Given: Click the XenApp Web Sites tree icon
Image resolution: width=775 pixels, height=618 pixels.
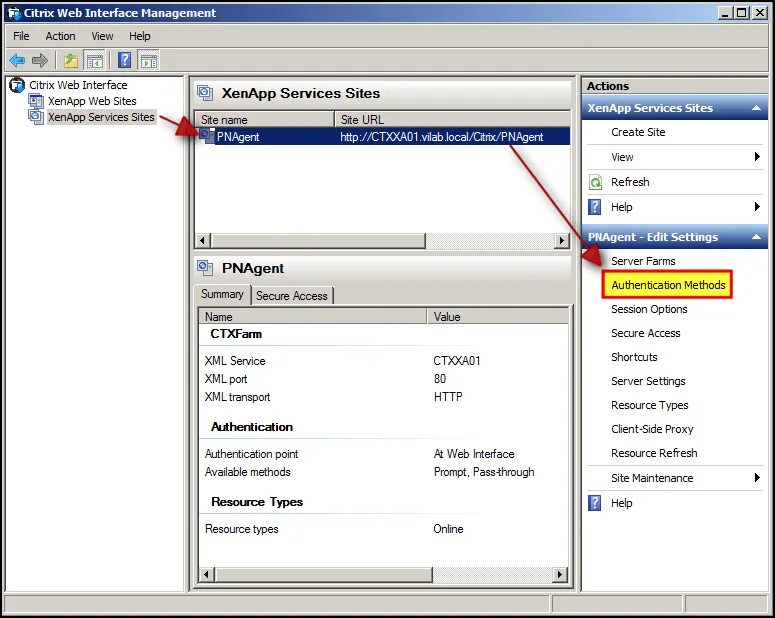Looking at the screenshot, I should click(36, 101).
